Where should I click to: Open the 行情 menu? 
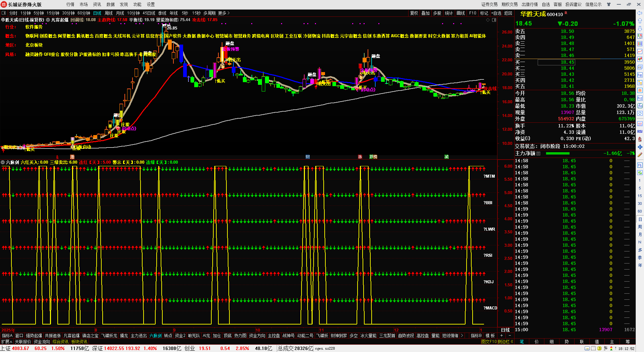point(70,4)
